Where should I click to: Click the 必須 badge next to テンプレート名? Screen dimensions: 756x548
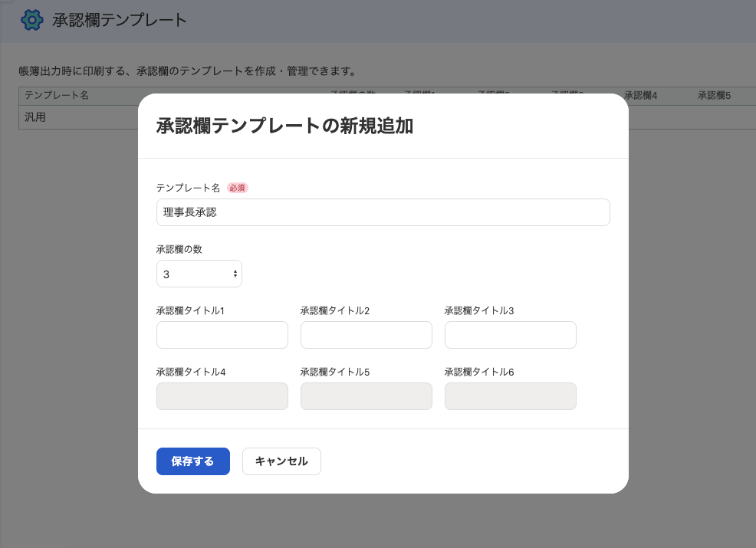click(x=237, y=188)
